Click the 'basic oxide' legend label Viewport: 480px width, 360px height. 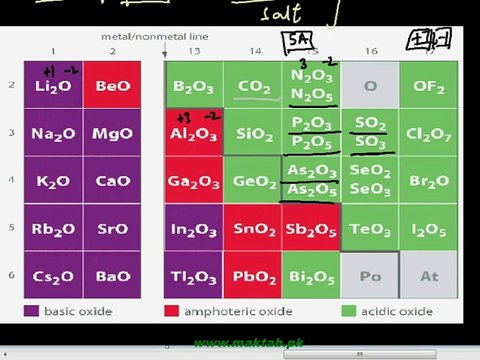[x=78, y=311]
